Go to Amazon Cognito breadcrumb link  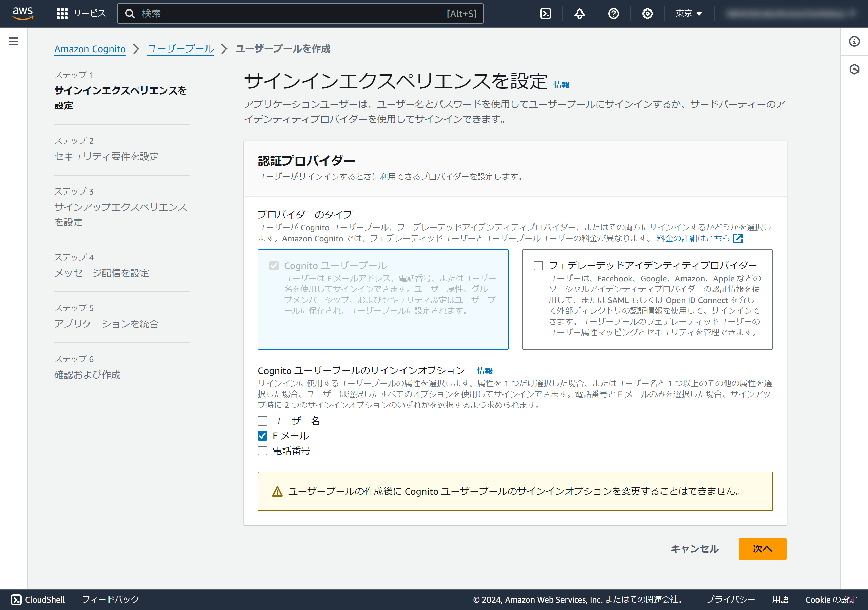(x=90, y=49)
